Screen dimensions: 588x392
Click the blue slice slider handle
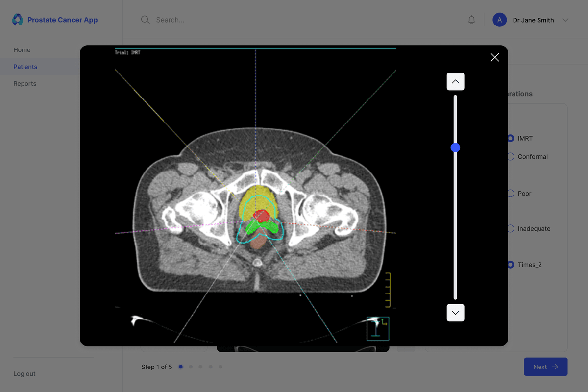(x=455, y=147)
